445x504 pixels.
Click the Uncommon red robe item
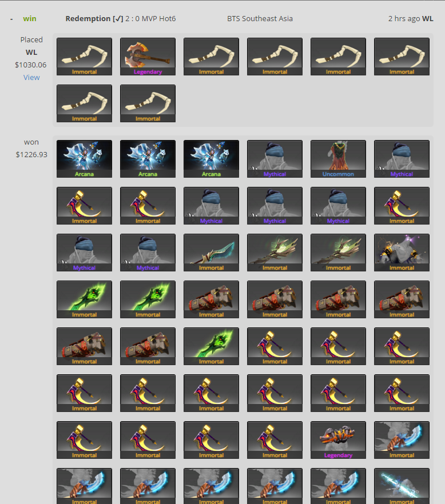click(338, 159)
